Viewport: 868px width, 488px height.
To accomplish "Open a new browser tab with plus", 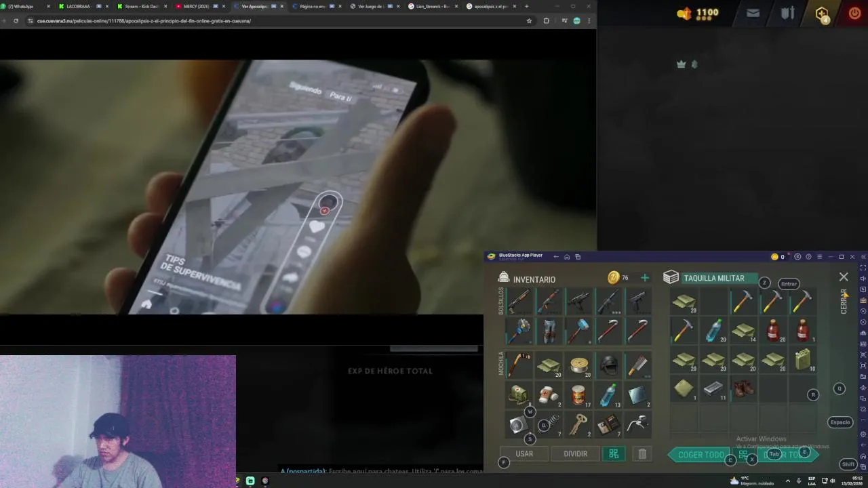I will click(x=527, y=6).
